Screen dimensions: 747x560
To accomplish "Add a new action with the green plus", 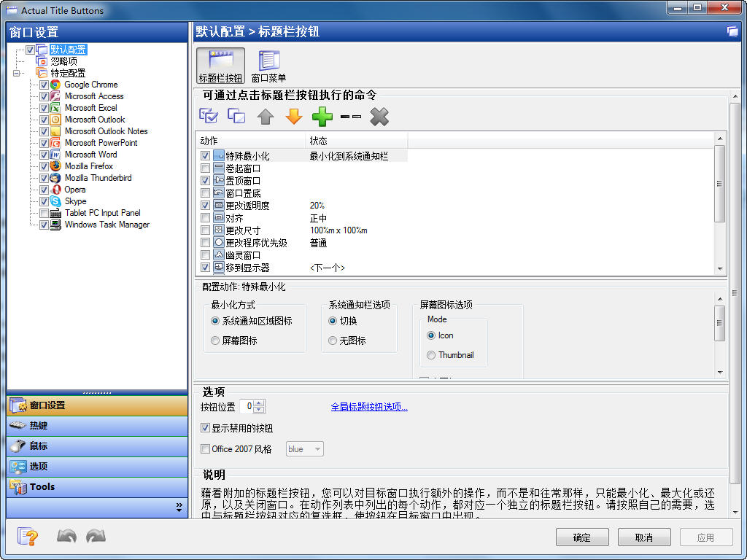I will (x=322, y=116).
